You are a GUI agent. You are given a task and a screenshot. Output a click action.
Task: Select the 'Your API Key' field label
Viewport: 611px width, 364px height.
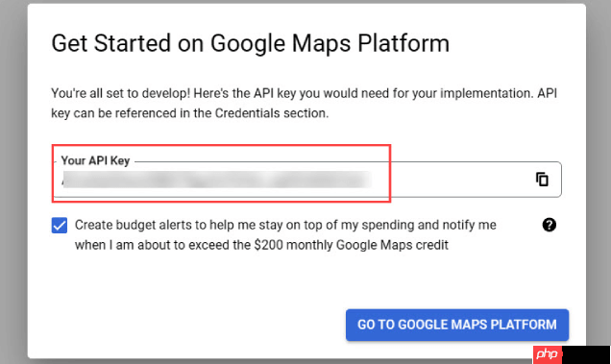click(x=95, y=160)
